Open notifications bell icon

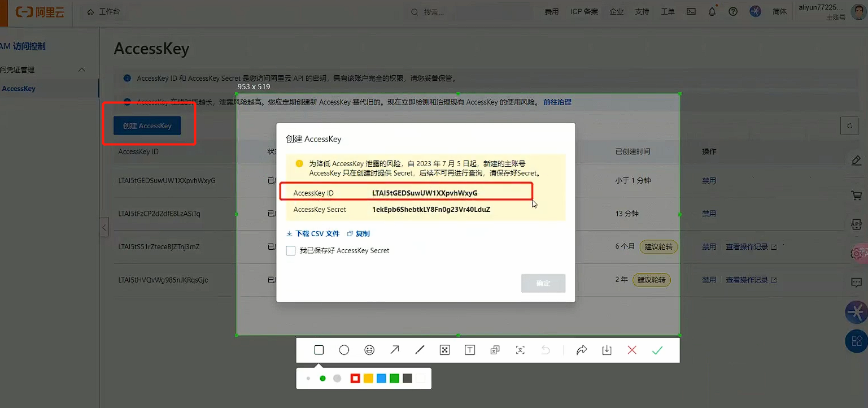tap(712, 11)
